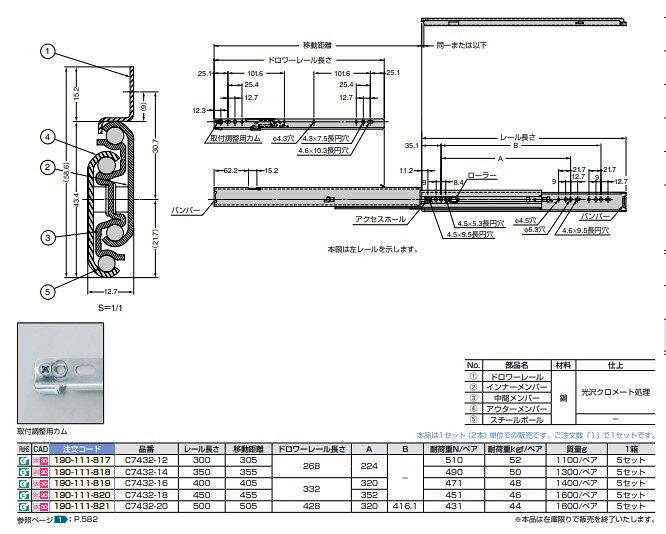Click the アクセスホール label on the drawing
666x534 pixels.
coord(381,219)
